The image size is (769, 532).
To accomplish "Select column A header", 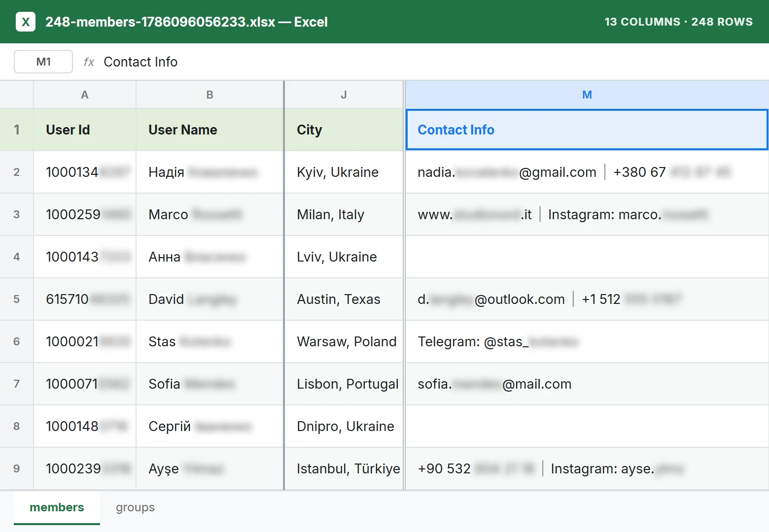I will [x=85, y=95].
